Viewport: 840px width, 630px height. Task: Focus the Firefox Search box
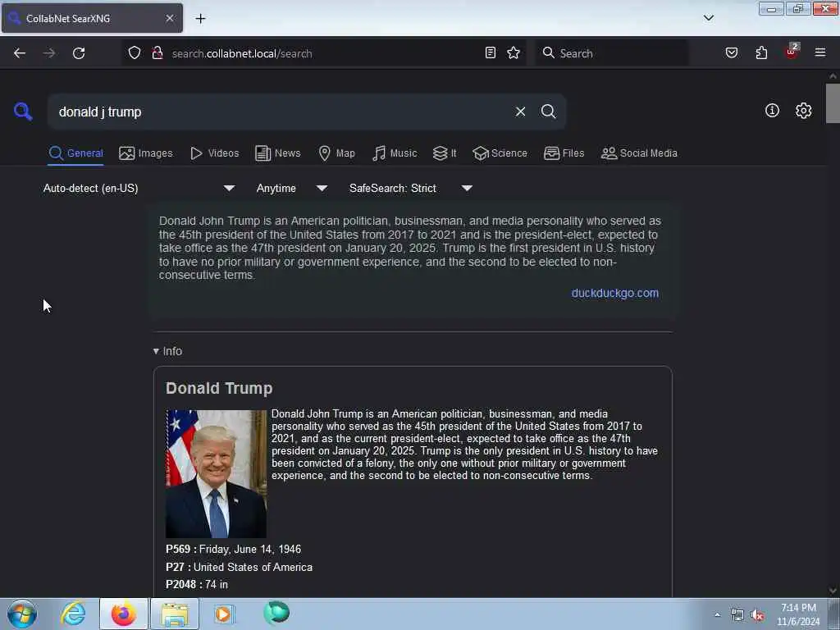tap(612, 53)
